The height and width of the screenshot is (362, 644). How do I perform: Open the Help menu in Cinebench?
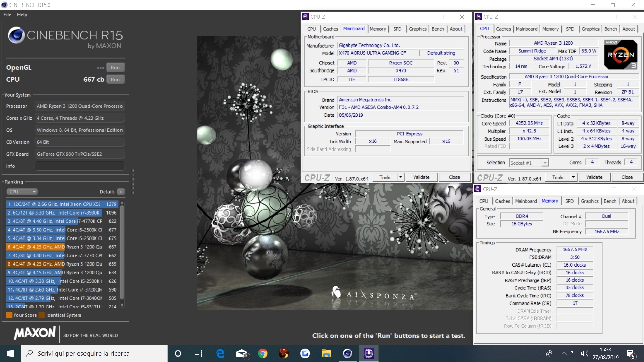[22, 15]
